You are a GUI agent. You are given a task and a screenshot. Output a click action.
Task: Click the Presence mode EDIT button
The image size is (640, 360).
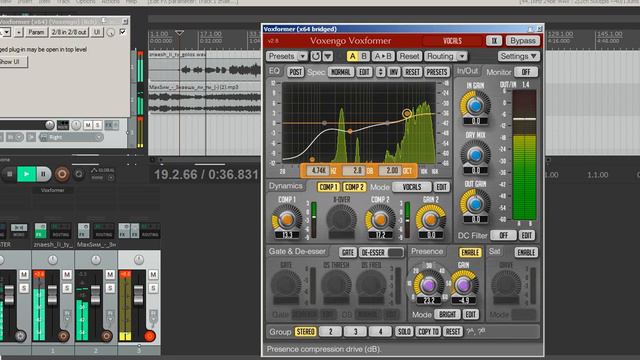tap(470, 315)
